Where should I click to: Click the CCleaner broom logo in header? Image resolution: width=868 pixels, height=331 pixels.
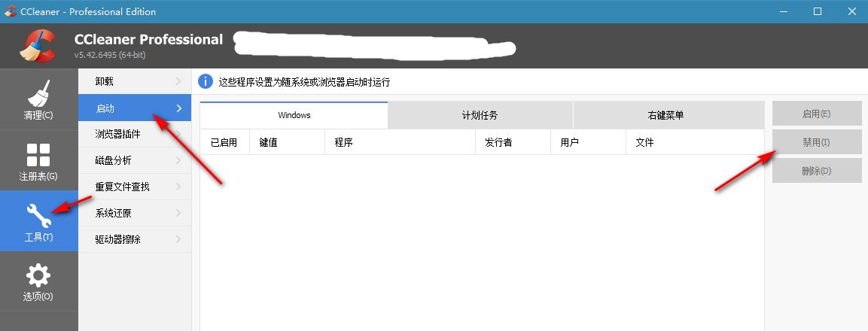pyautogui.click(x=38, y=45)
